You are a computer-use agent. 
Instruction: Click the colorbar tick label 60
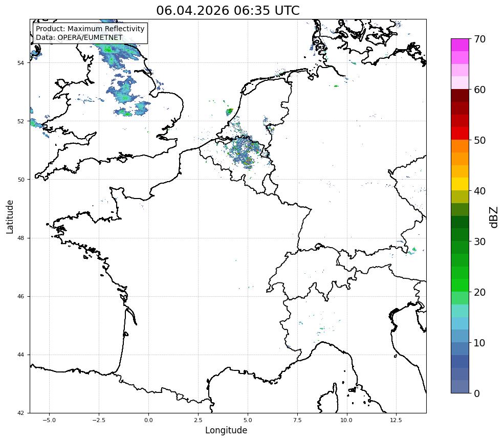coord(479,90)
